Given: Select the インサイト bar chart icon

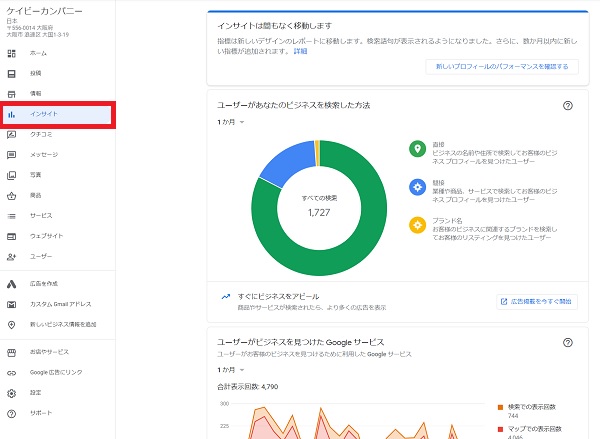Looking at the screenshot, I should pos(11,114).
